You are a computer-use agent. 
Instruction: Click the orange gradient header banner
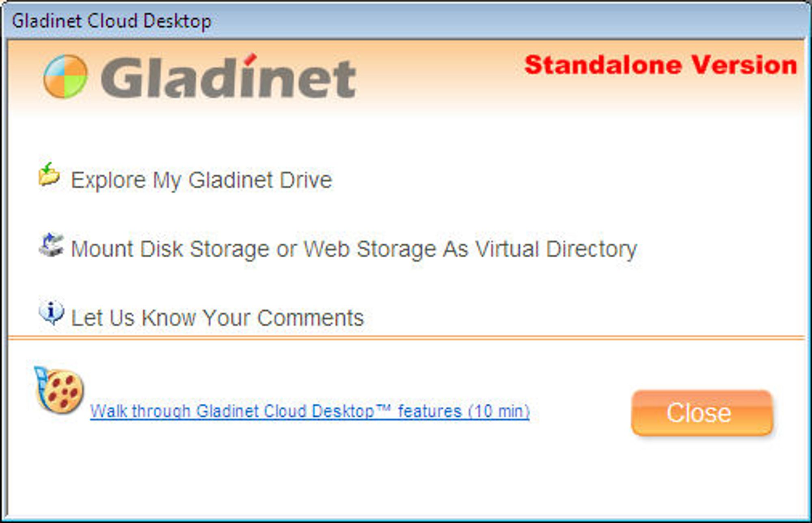pos(406,77)
